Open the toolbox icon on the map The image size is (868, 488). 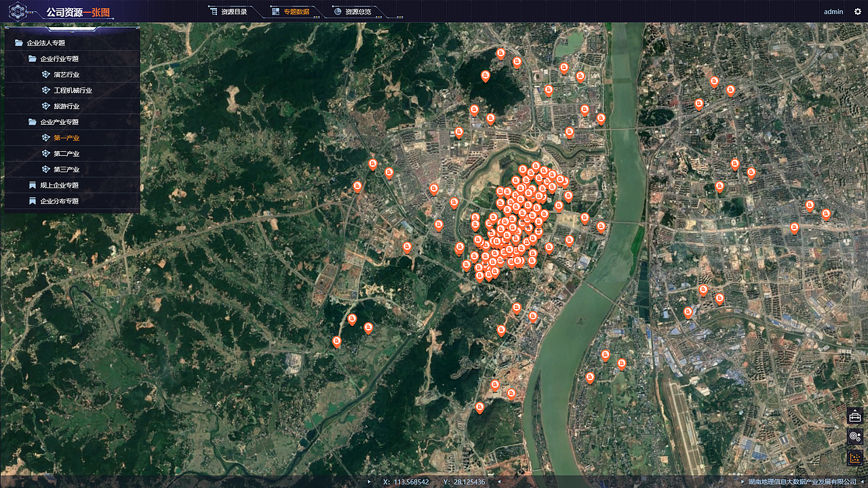855,416
